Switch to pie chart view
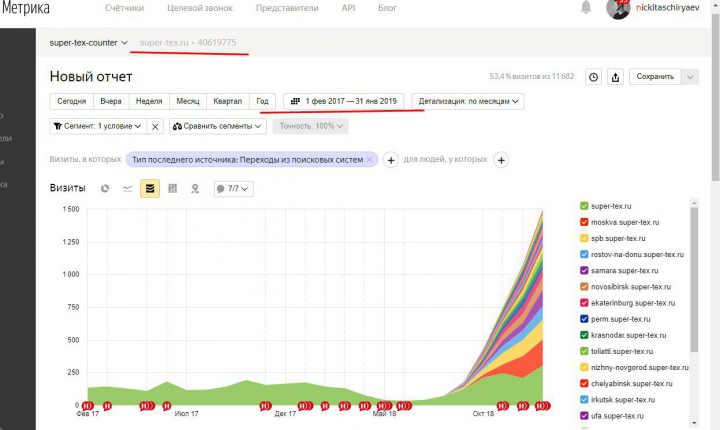The height and width of the screenshot is (430, 720). pyautogui.click(x=105, y=188)
